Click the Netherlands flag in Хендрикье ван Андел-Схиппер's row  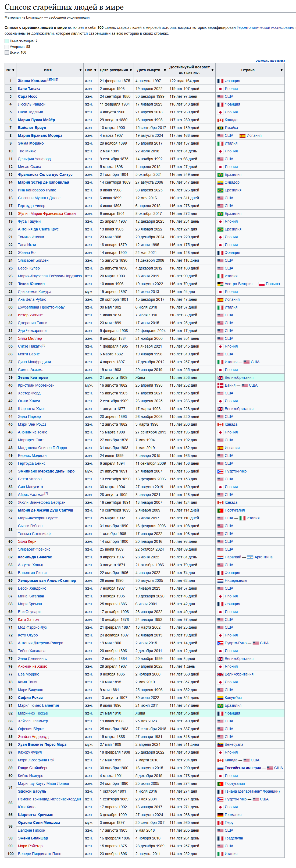(x=220, y=580)
